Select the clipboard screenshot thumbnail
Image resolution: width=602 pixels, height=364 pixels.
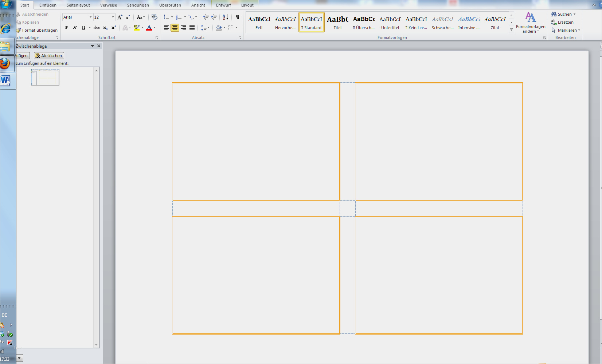click(45, 77)
